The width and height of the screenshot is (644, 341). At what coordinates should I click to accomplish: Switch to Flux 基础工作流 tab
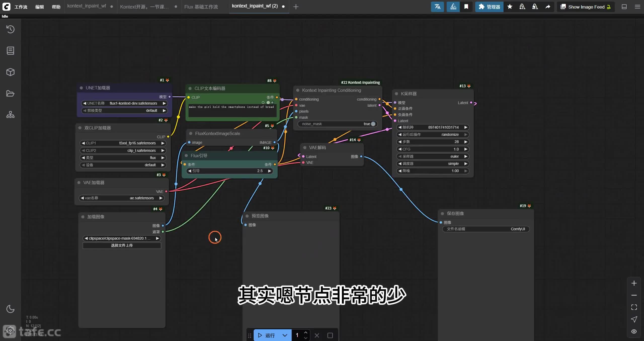coord(201,7)
